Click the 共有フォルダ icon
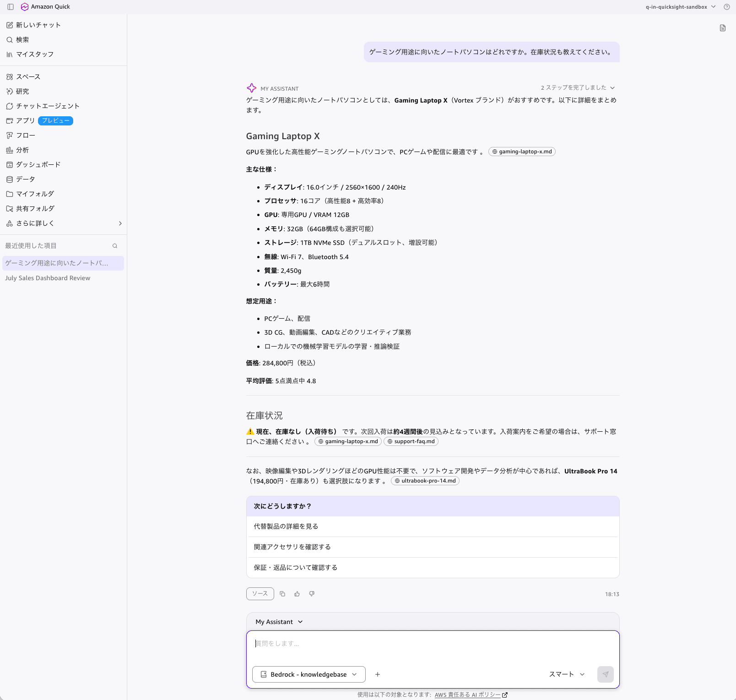The width and height of the screenshot is (736, 700). point(10,209)
